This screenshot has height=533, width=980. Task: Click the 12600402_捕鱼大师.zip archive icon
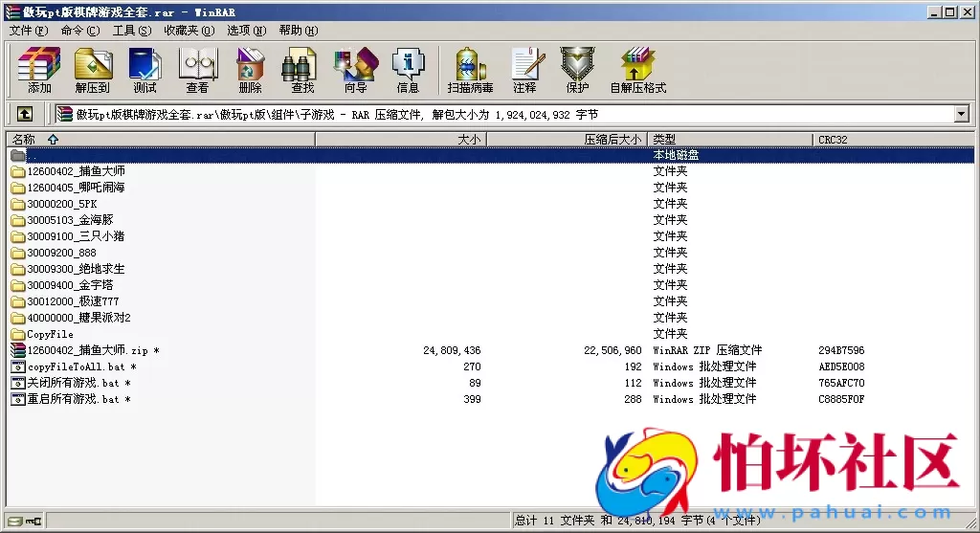18,350
